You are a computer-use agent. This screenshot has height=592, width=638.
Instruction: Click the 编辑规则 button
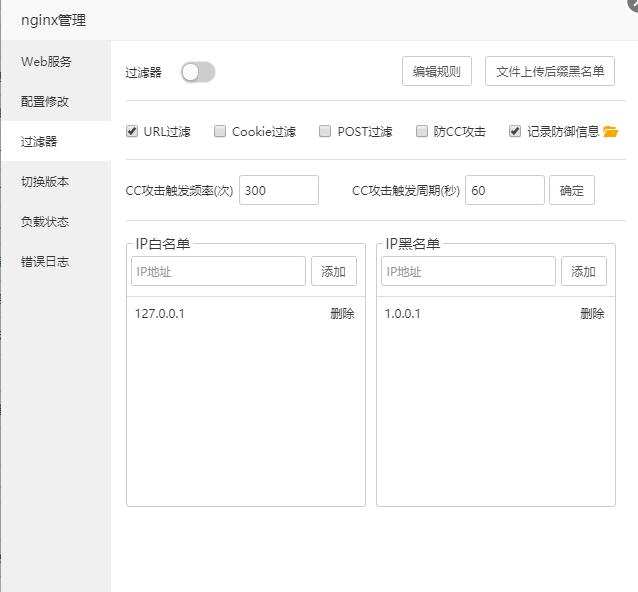437,71
